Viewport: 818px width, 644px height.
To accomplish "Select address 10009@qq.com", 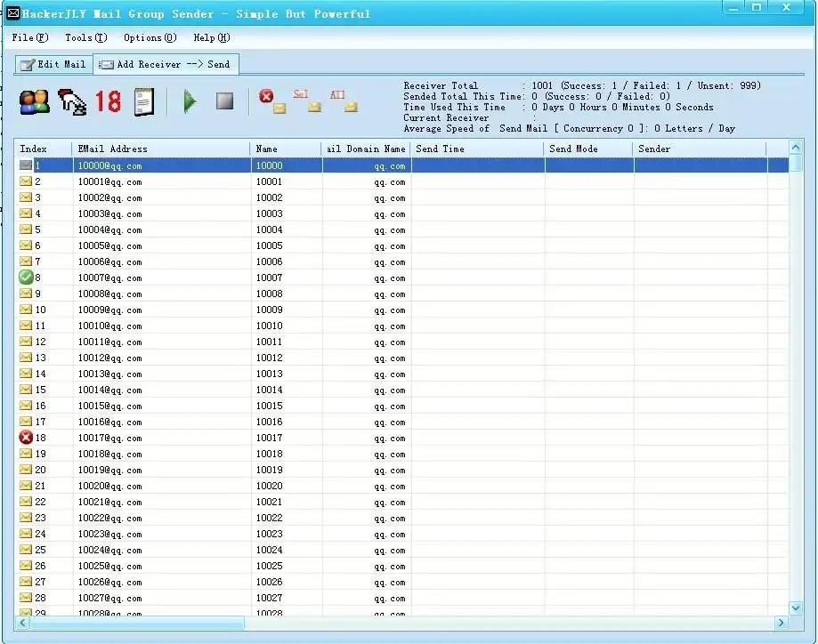I will coord(110,310).
